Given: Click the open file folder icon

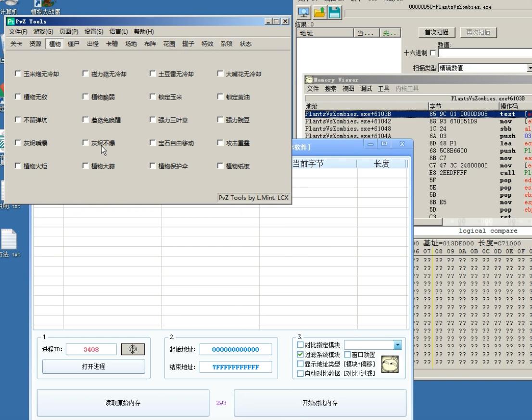Looking at the screenshot, I should 319,13.
